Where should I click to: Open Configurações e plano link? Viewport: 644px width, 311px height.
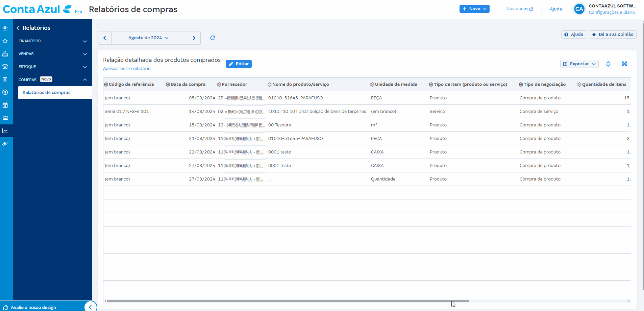click(612, 13)
